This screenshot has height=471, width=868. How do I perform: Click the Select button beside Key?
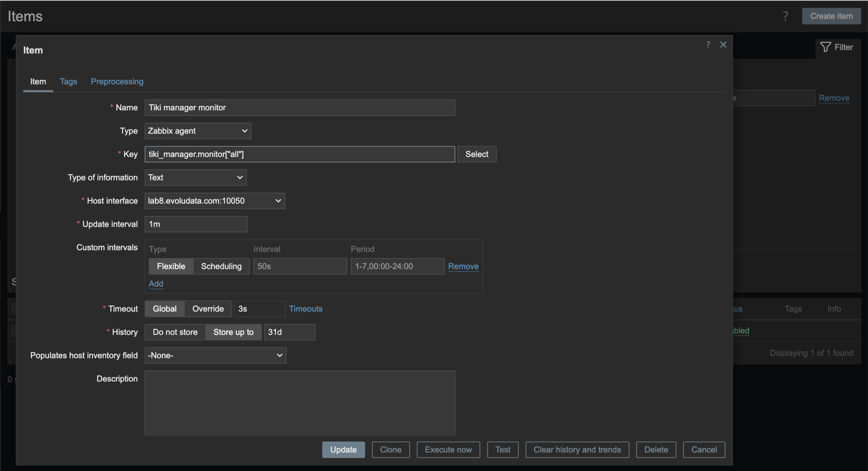coord(477,154)
